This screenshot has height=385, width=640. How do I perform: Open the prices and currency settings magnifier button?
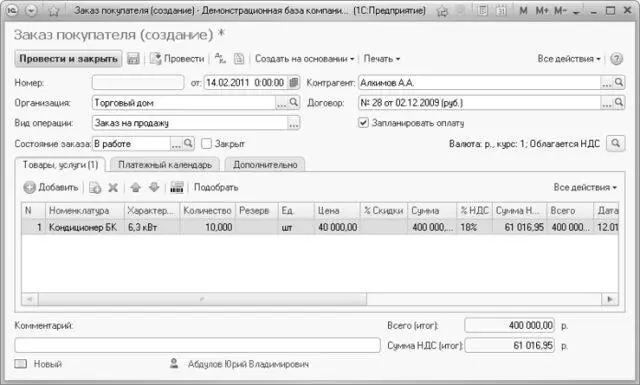(x=616, y=143)
